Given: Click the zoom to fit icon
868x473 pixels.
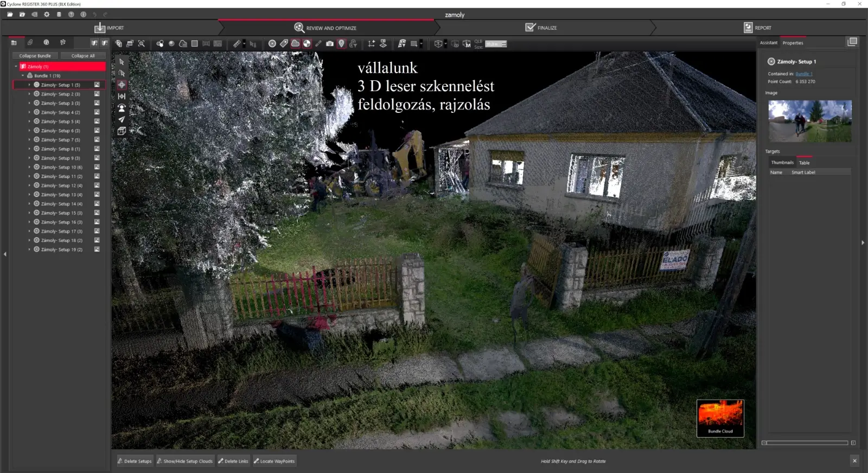Looking at the screenshot, I should (x=142, y=44).
